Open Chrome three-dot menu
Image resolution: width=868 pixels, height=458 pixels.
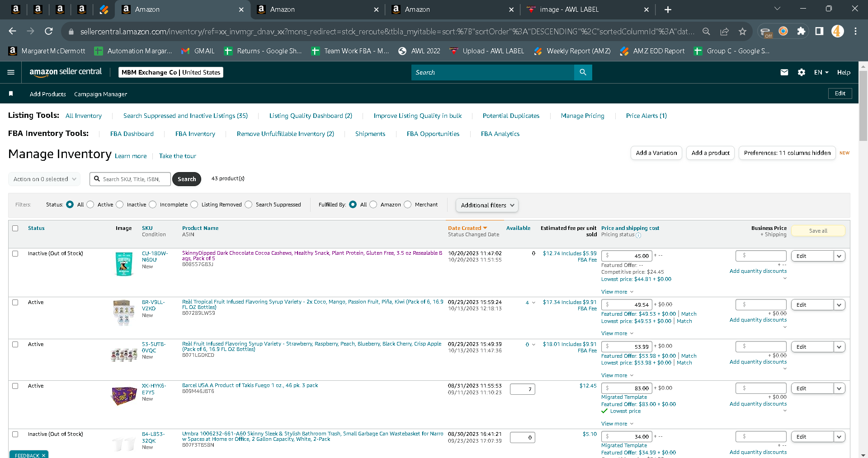(855, 31)
